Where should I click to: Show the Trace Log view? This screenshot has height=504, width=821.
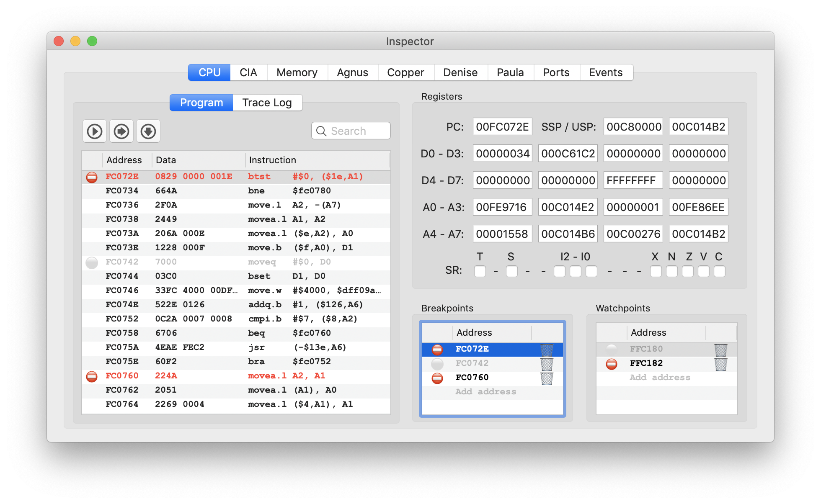pyautogui.click(x=267, y=103)
